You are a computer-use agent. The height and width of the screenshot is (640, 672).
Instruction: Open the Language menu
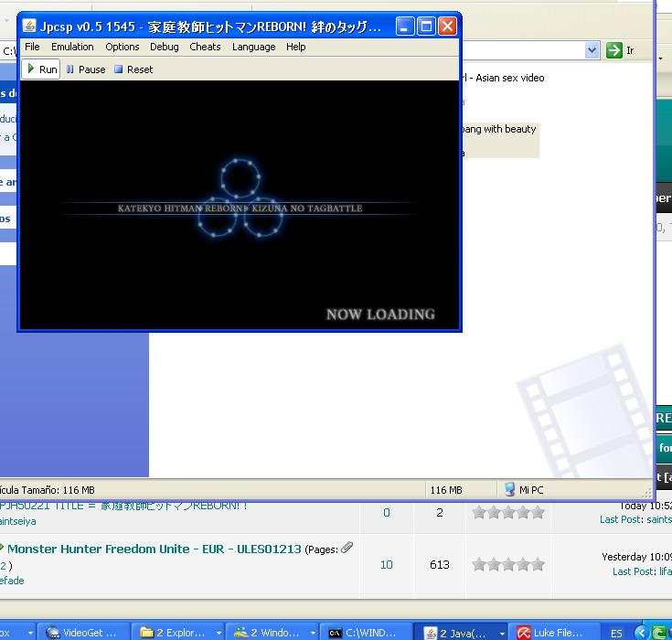point(253,47)
